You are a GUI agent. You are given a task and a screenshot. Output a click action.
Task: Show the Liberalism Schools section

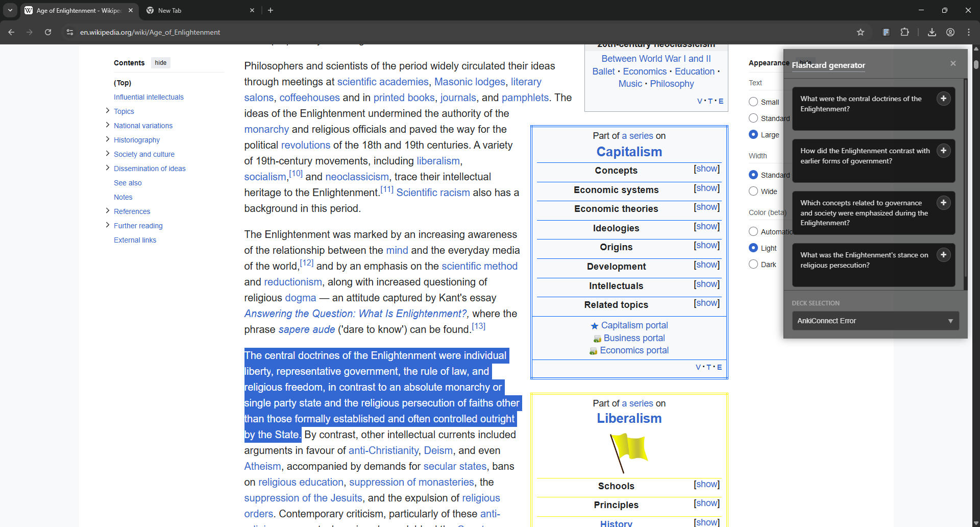point(706,485)
